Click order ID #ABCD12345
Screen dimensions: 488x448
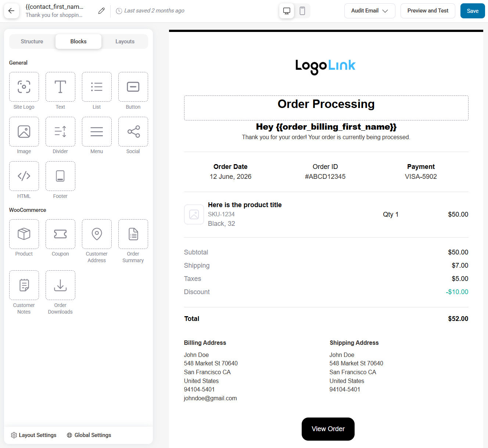coord(325,177)
